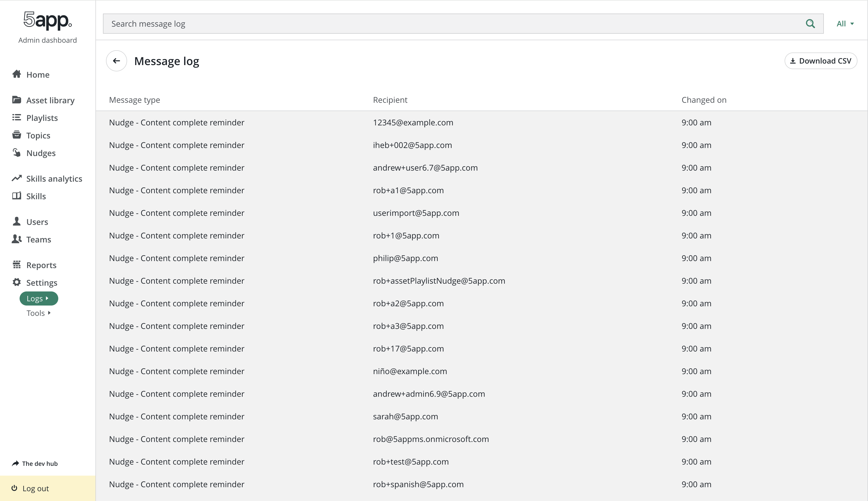
Task: Select recipient rob@5appms.onmicrosoft.com
Action: (x=431, y=439)
